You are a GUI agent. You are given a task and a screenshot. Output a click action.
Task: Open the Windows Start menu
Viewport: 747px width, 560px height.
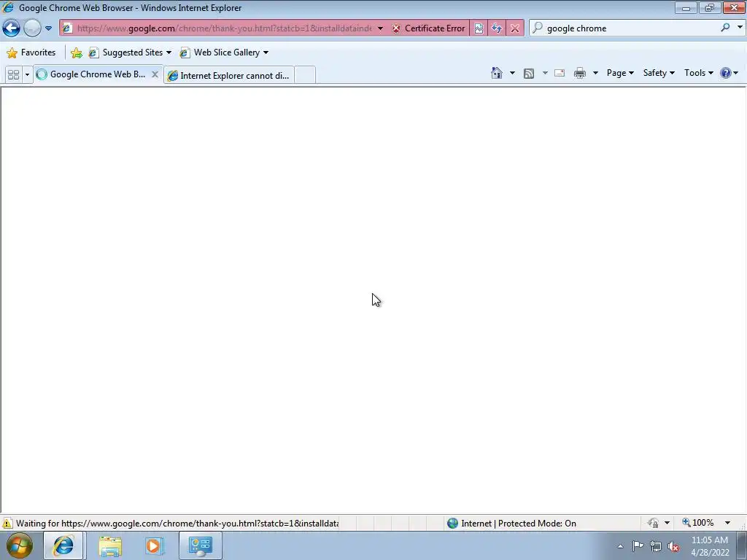[x=20, y=545]
